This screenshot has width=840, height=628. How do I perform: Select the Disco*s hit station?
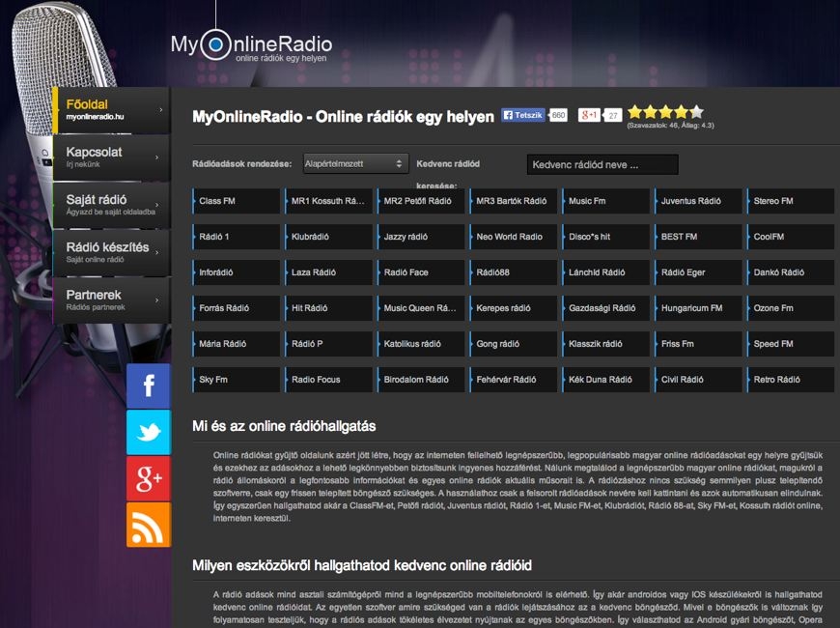(605, 237)
